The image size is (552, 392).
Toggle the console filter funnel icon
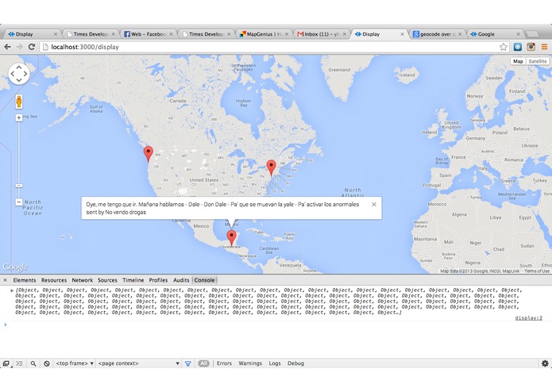coord(188,363)
